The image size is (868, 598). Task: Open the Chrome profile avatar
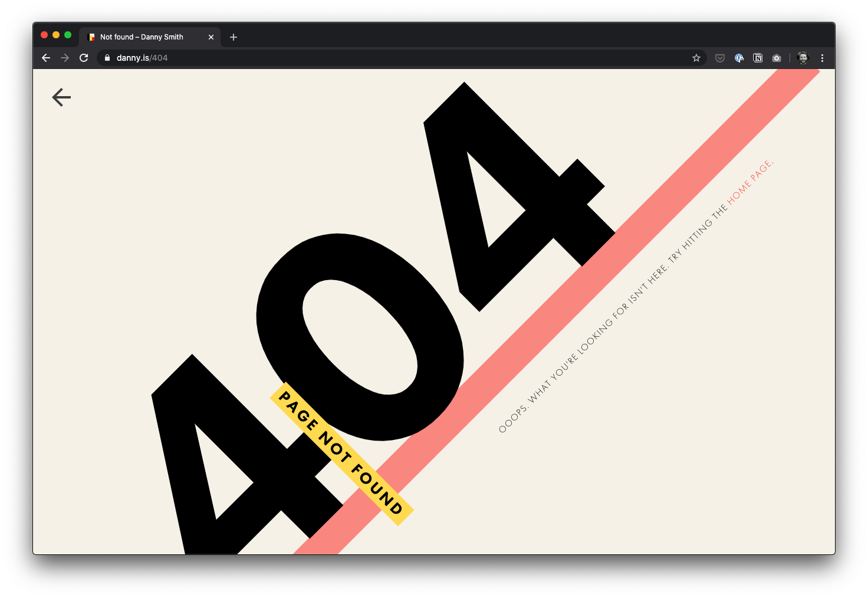[803, 58]
